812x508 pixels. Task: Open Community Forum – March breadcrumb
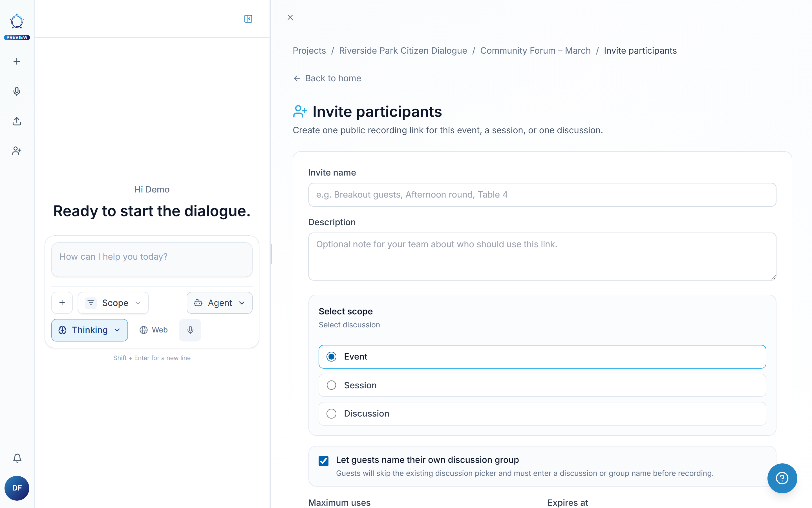click(x=535, y=51)
